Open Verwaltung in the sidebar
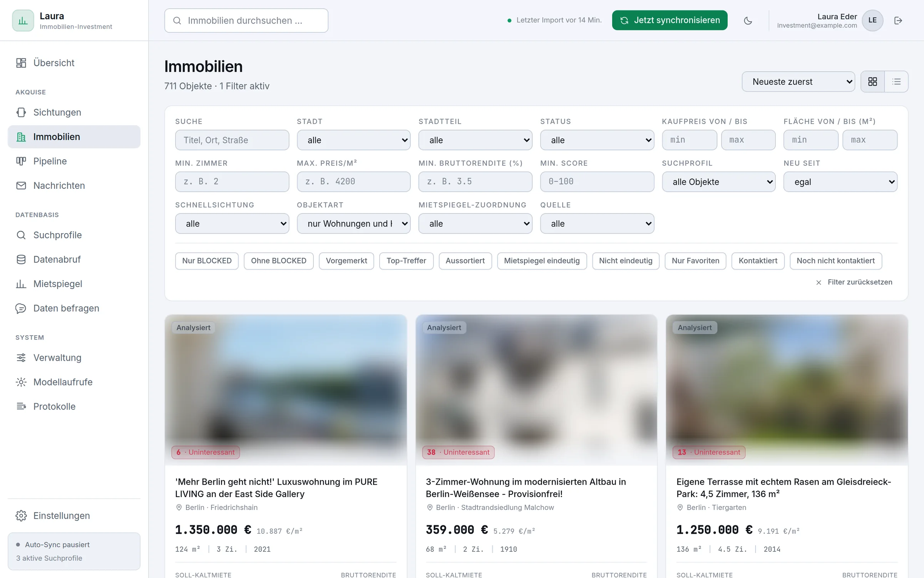The image size is (924, 578). (74, 358)
